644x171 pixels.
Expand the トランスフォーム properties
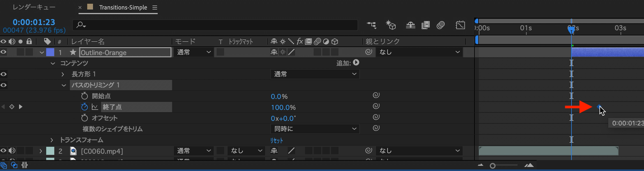click(52, 140)
